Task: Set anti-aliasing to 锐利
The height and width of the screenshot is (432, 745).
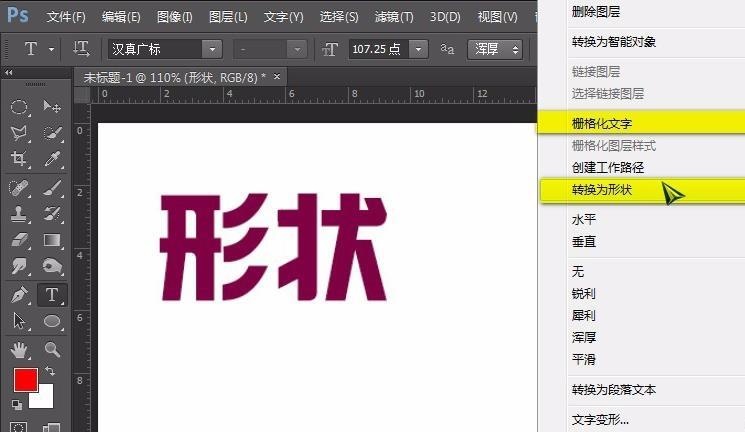Action: click(584, 293)
